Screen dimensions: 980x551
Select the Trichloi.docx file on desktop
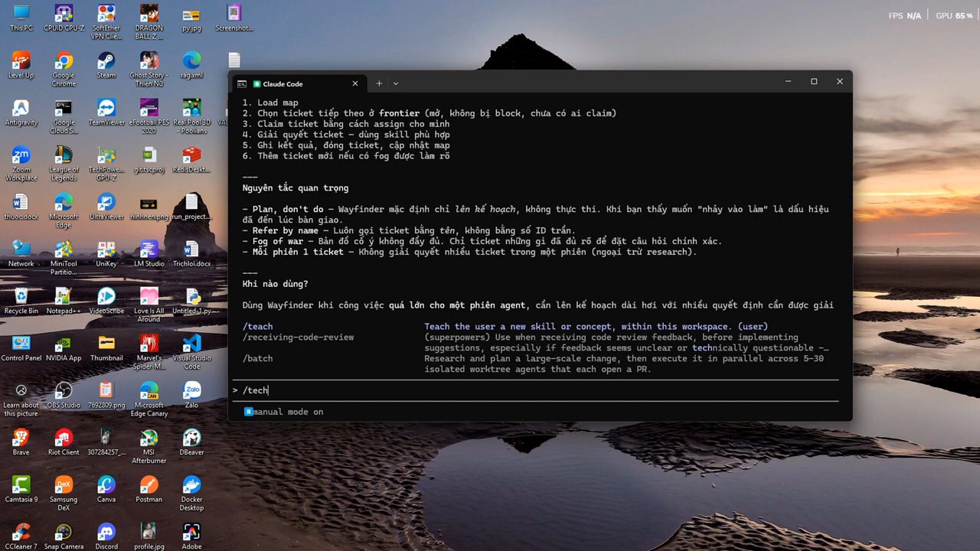coord(191,254)
